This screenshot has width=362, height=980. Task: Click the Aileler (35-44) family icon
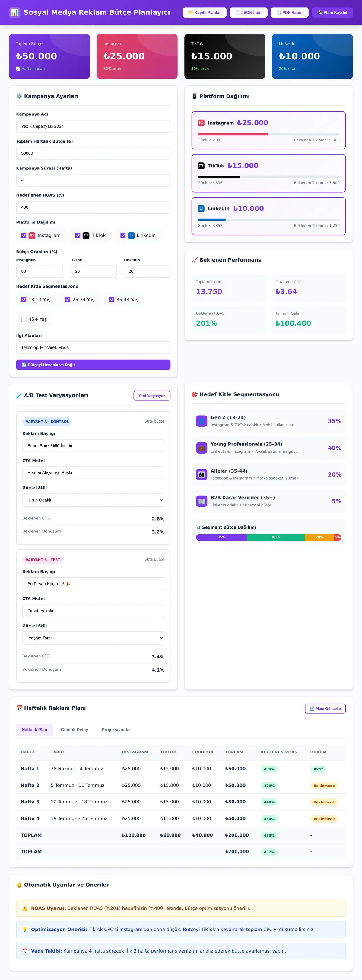[x=202, y=474]
